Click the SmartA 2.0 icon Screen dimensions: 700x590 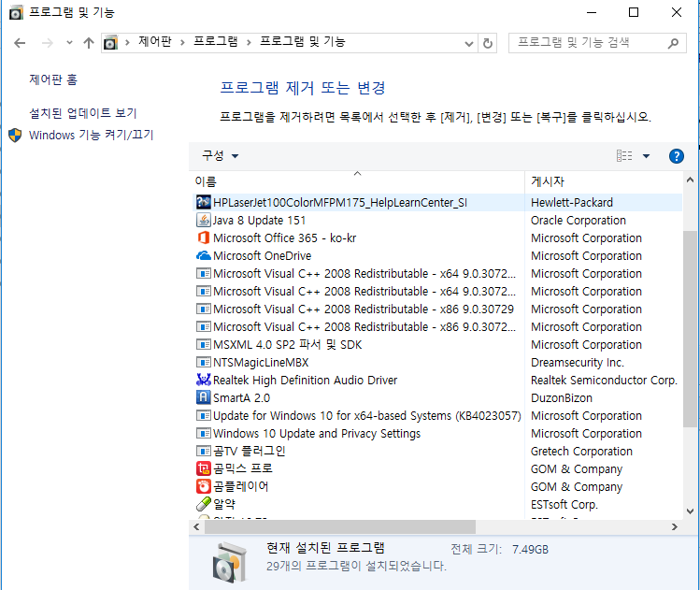coord(204,397)
